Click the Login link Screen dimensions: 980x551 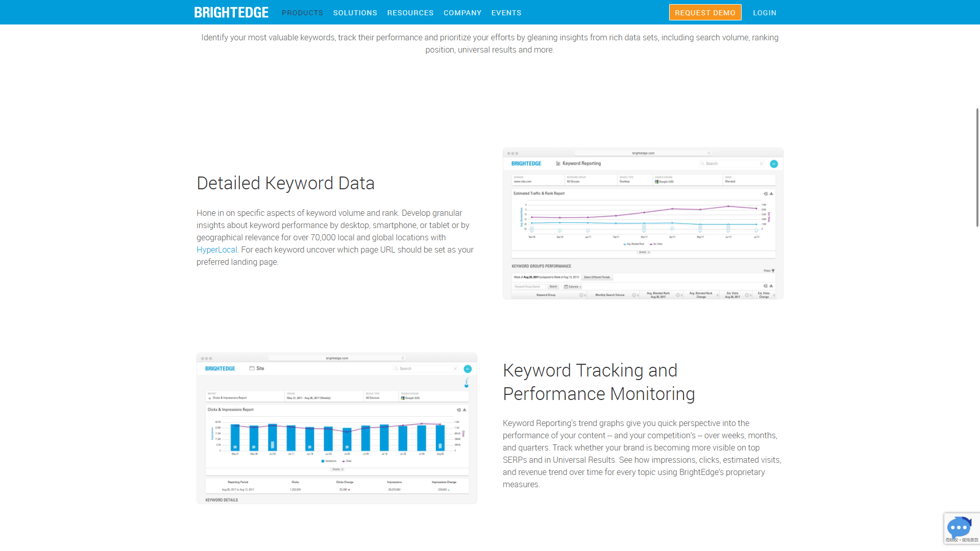pos(764,13)
